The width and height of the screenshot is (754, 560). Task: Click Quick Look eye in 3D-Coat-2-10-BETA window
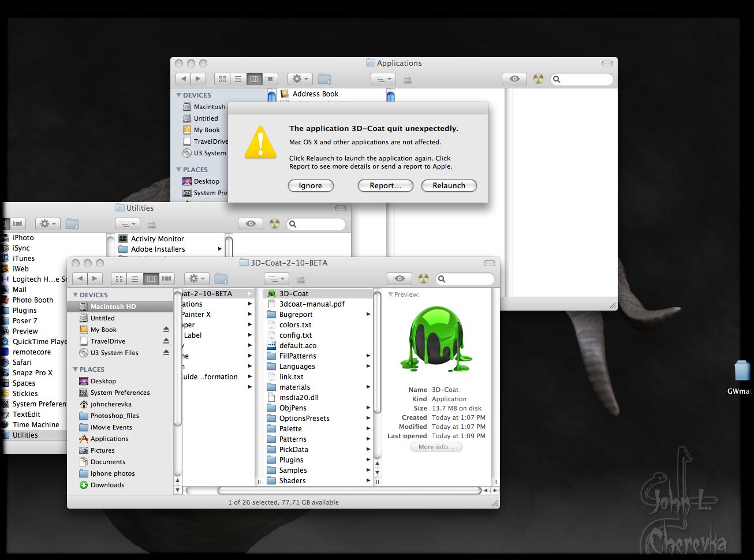click(x=400, y=279)
